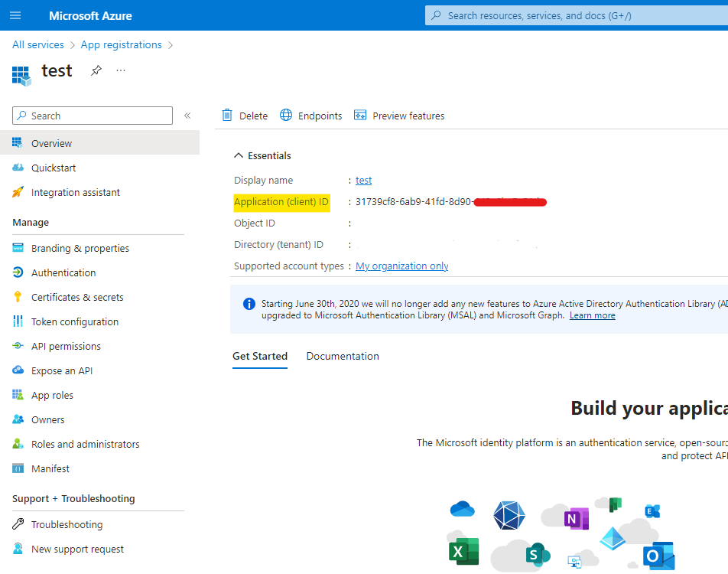
Task: Click Branding & properties icon
Action: tap(18, 248)
